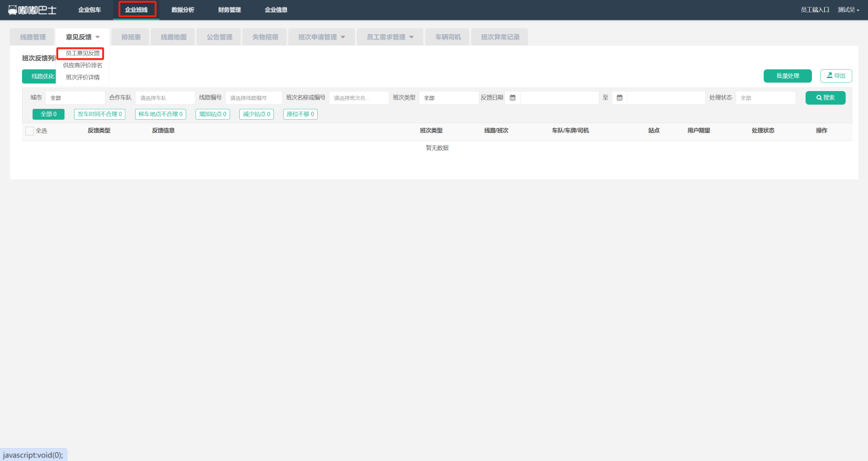Open the 员工需求管理 dropdown tab
The image size is (868, 461).
point(390,37)
